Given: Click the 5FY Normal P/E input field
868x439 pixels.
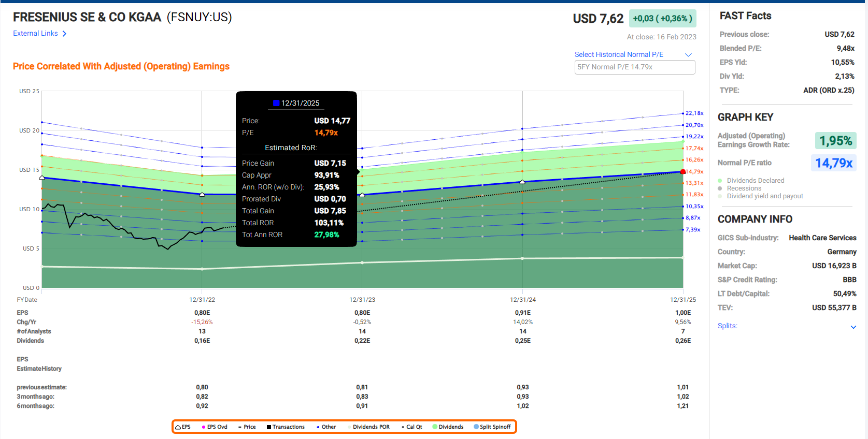Looking at the screenshot, I should [x=634, y=67].
